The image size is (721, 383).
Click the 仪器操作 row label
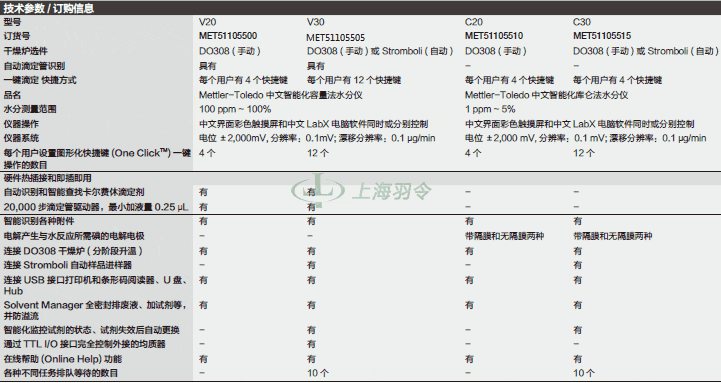tap(21, 124)
